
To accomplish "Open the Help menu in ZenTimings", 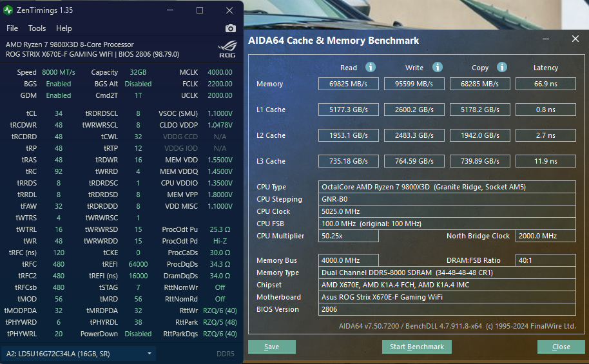I will tap(64, 28).
